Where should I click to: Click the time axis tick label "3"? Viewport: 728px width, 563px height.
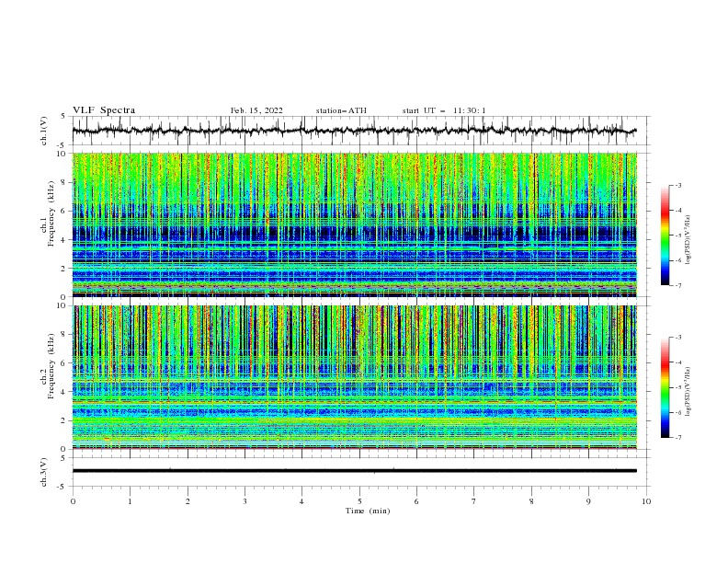245,501
